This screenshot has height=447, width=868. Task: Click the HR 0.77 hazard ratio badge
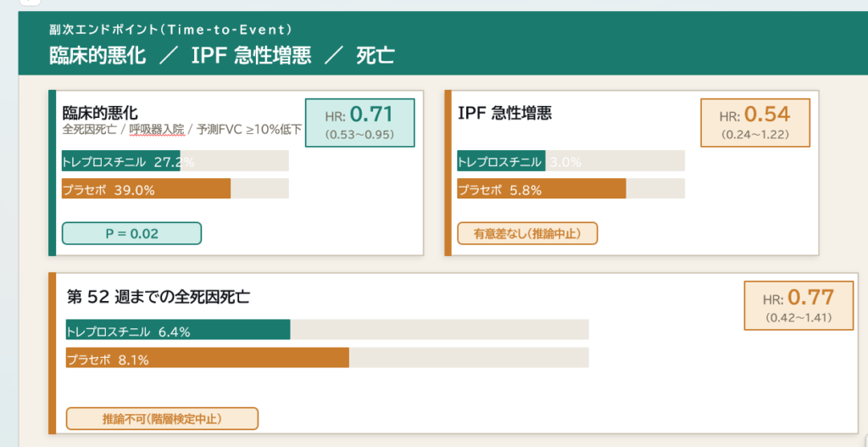798,304
